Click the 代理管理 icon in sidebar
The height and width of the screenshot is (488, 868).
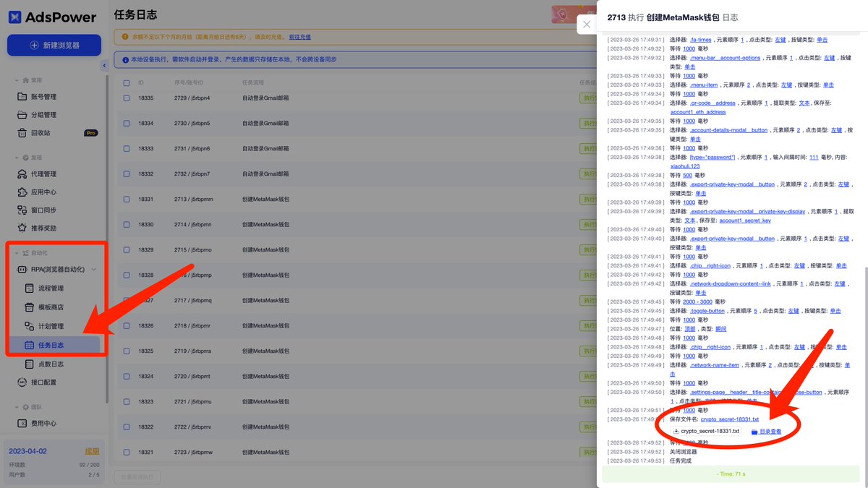pyautogui.click(x=22, y=174)
